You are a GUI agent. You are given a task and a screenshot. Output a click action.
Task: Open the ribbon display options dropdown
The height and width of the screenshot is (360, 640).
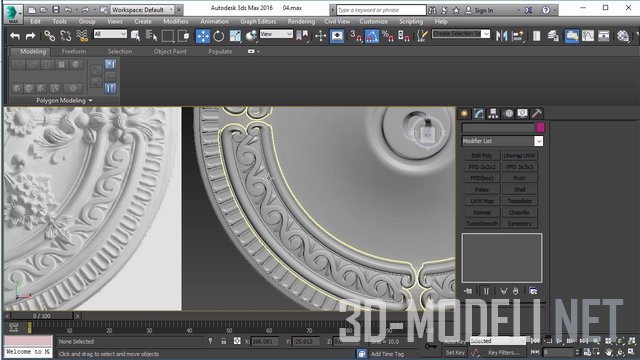coord(253,51)
